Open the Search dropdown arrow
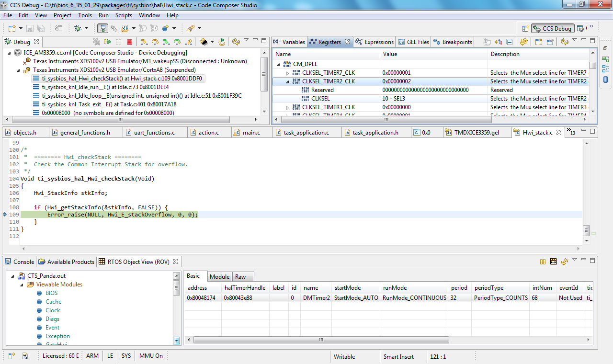613x364 pixels. [x=199, y=28]
